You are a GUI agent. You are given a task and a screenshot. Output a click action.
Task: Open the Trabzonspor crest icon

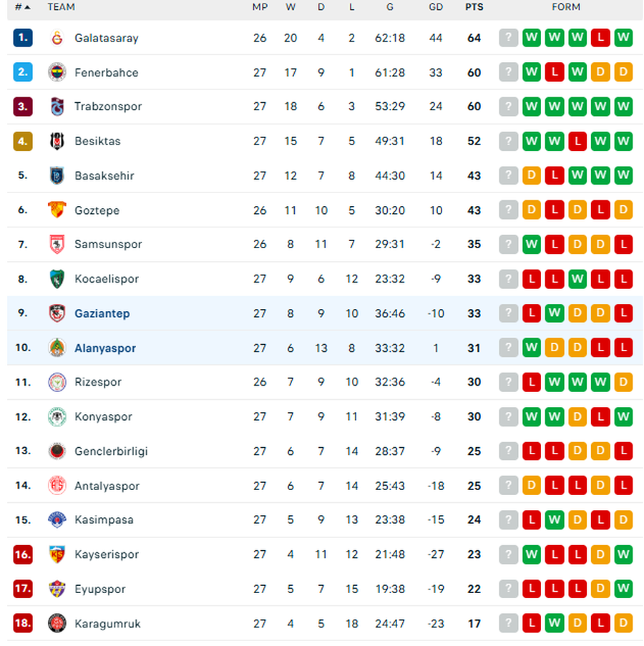pos(57,106)
